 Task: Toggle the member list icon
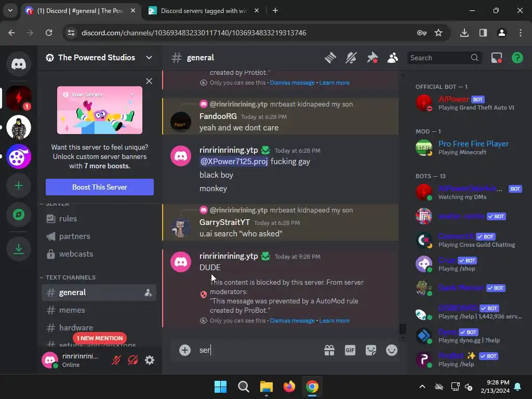click(393, 58)
